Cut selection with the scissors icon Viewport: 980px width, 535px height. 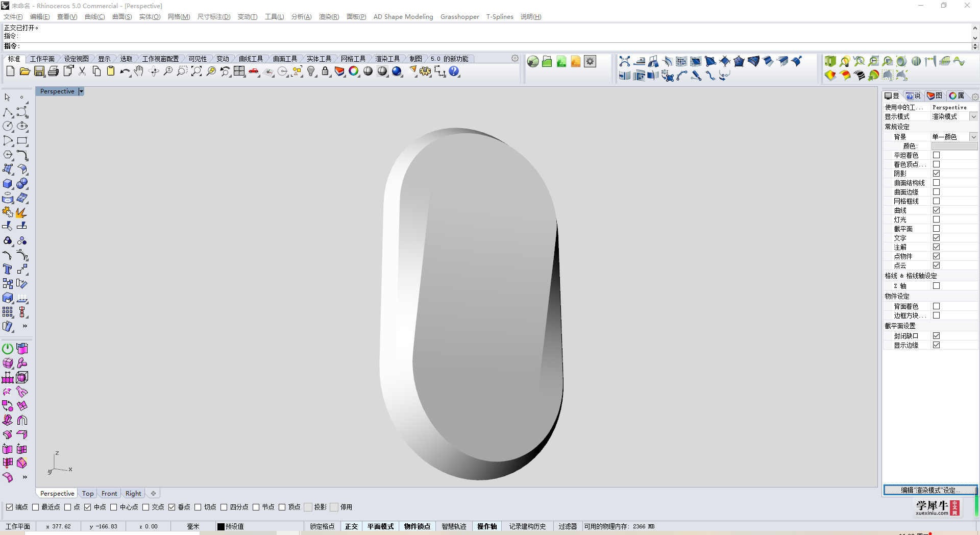(x=82, y=71)
